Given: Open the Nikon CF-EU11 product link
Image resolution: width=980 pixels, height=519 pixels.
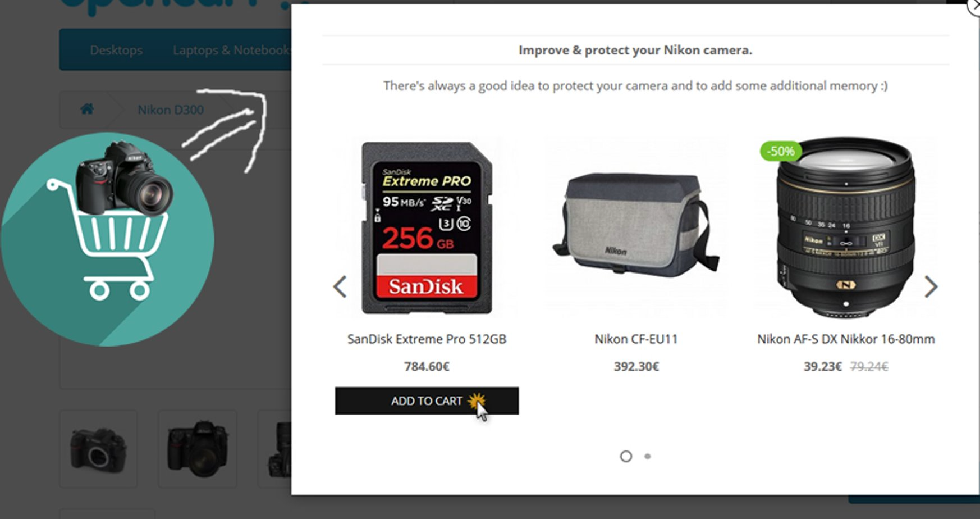Looking at the screenshot, I should (636, 339).
